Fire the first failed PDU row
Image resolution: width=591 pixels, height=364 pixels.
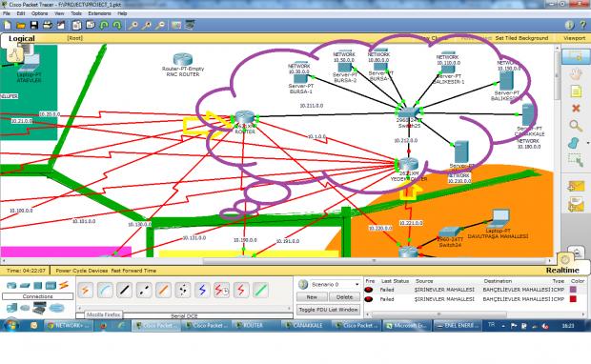point(369,290)
